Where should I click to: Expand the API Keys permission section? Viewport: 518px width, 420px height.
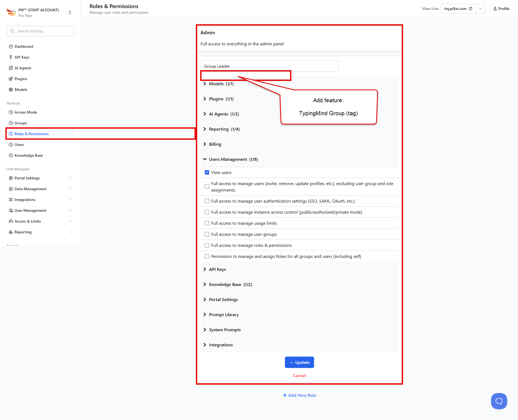point(299,269)
